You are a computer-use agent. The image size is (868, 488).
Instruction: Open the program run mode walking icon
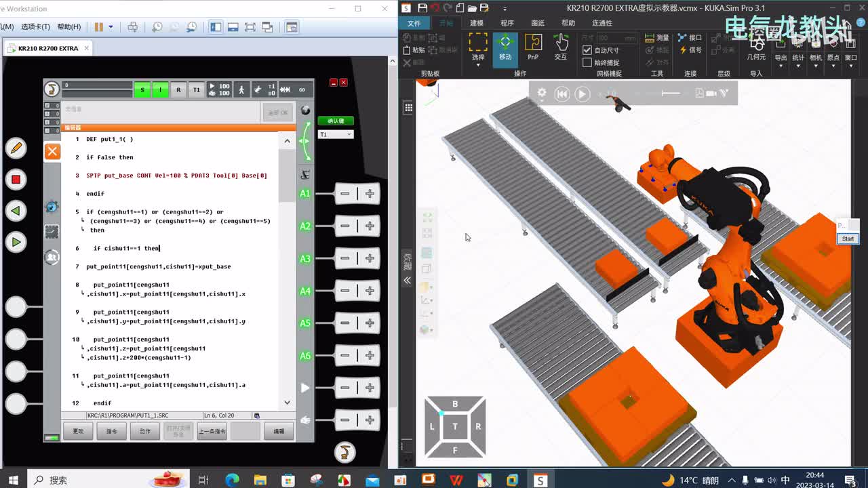242,89
